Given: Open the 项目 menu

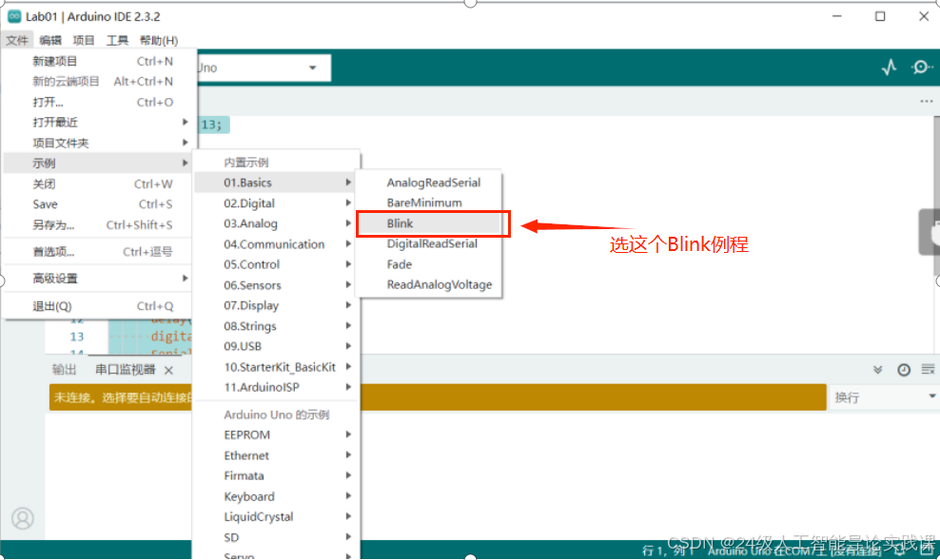Looking at the screenshot, I should click(x=84, y=40).
